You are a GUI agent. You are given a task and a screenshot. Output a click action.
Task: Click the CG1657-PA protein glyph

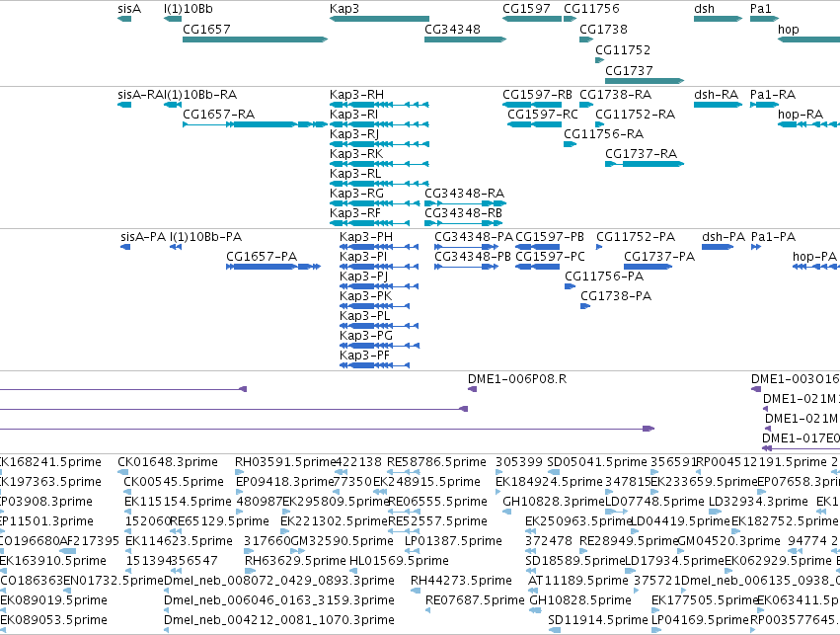coord(273,267)
